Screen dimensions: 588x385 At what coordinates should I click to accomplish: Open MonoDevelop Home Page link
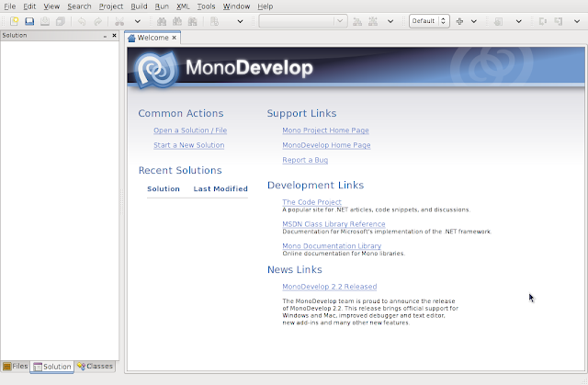[326, 145]
